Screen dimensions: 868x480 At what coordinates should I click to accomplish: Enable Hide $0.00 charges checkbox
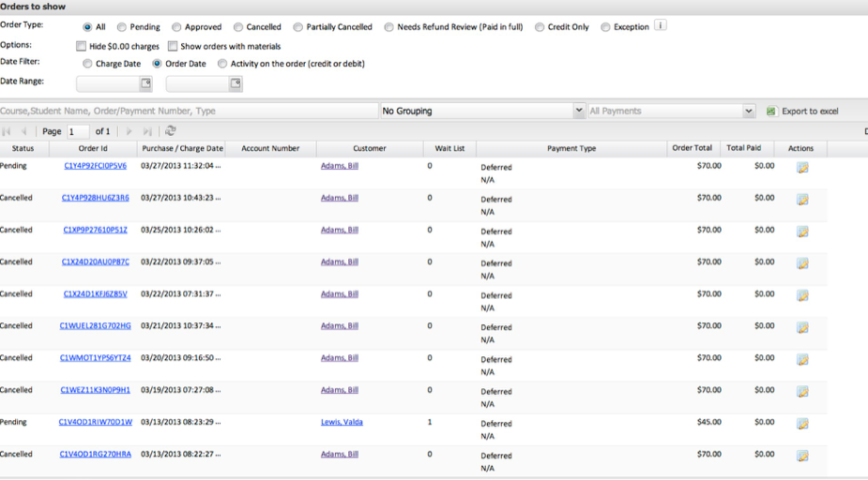(82, 46)
